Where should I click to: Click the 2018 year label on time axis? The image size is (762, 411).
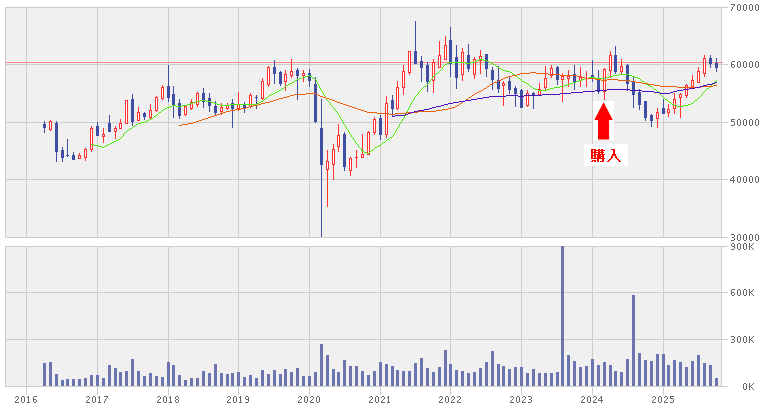click(167, 400)
